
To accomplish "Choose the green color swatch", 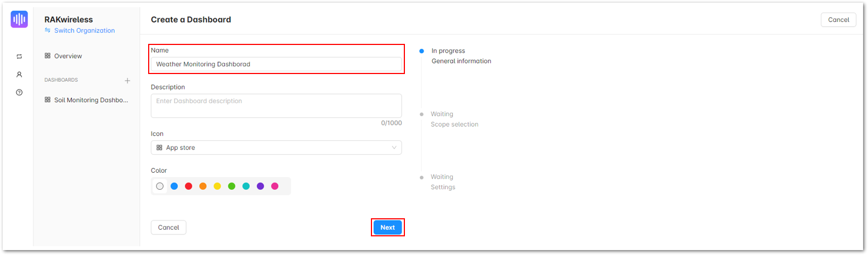I will click(x=232, y=186).
